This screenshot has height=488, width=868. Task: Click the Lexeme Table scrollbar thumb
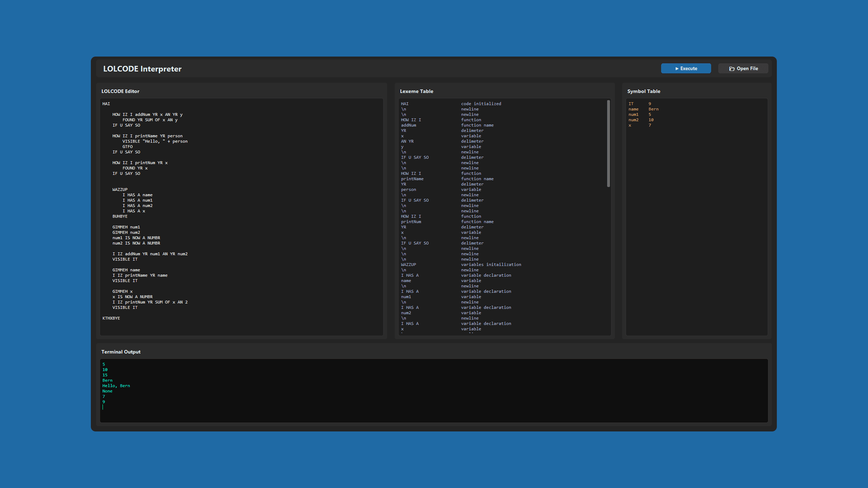(x=609, y=144)
